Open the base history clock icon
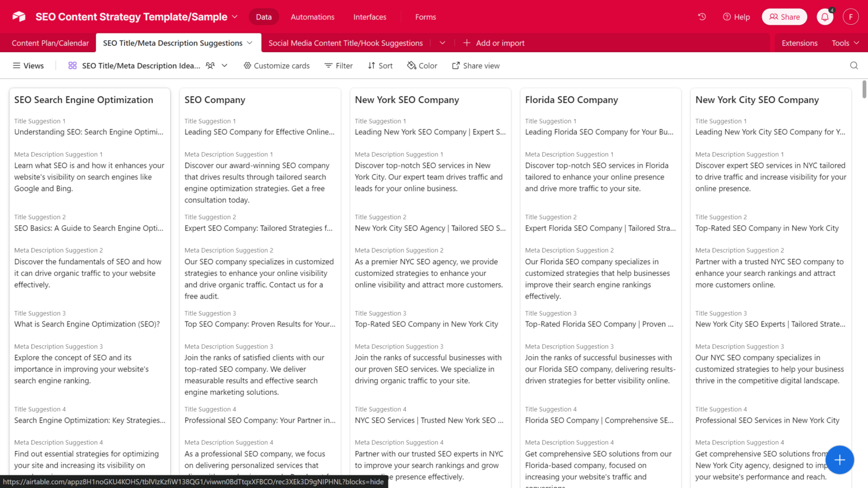The width and height of the screenshot is (868, 488). tap(702, 17)
